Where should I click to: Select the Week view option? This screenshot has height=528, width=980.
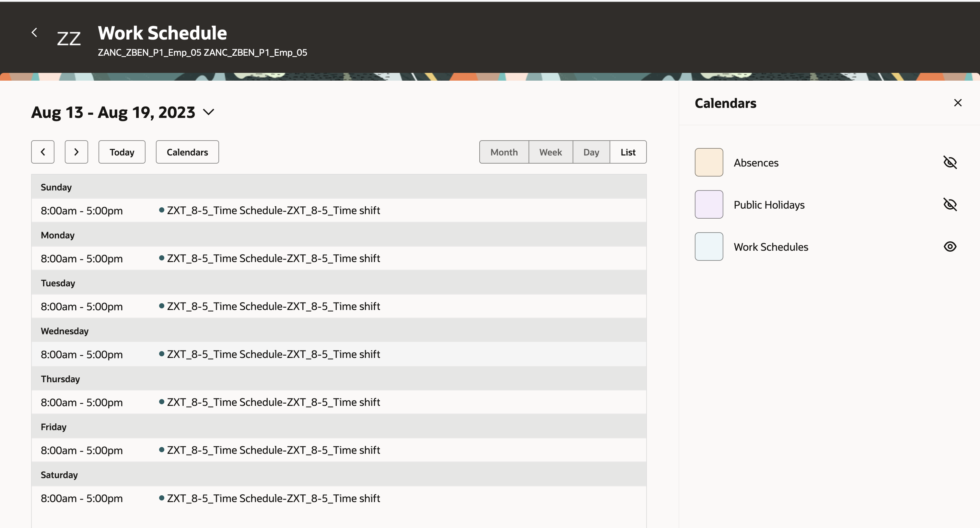[x=551, y=152]
